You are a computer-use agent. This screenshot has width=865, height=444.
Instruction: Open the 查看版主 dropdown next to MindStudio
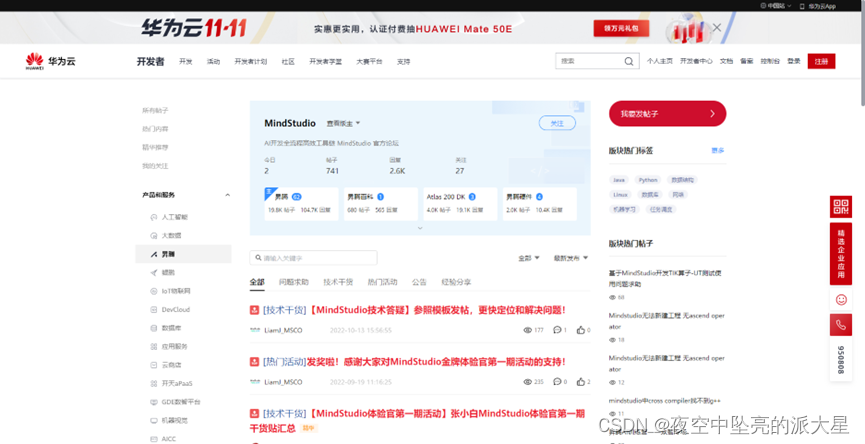343,123
